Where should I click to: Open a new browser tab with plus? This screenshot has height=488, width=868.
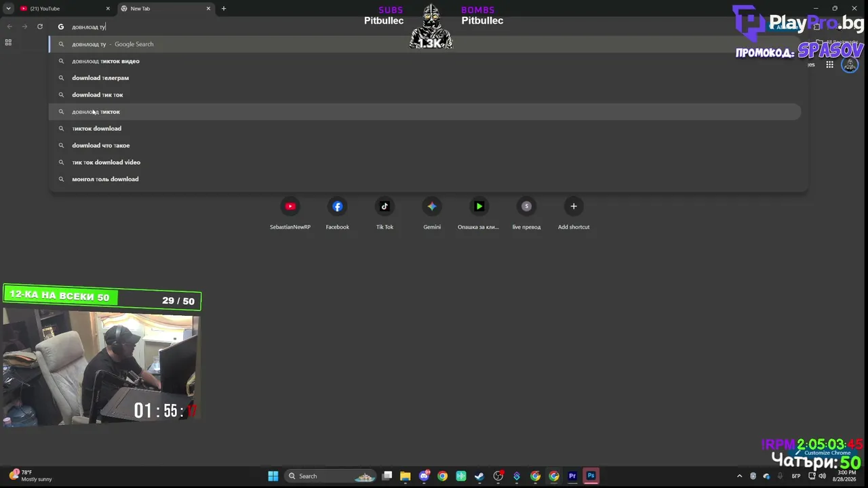click(224, 8)
